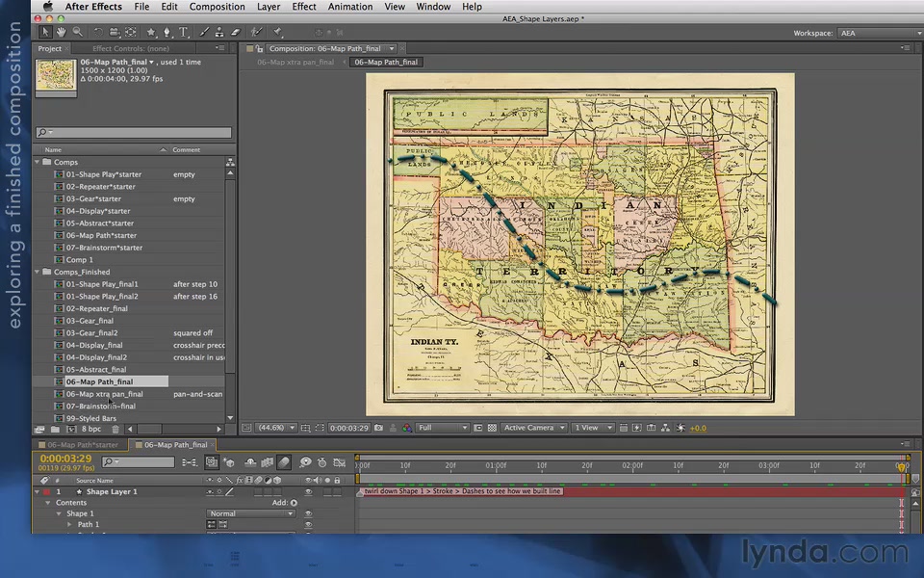Open the Effect menu
This screenshot has height=578, width=924.
[304, 7]
